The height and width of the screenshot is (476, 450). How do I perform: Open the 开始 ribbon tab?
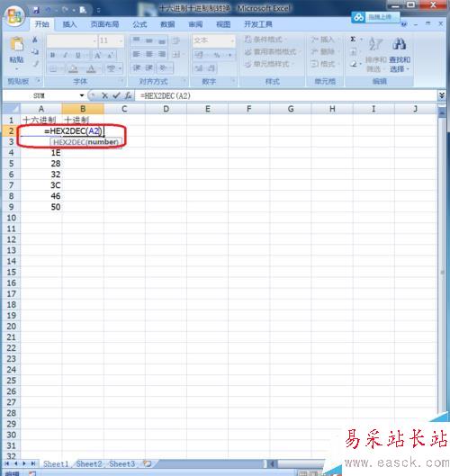pos(42,24)
